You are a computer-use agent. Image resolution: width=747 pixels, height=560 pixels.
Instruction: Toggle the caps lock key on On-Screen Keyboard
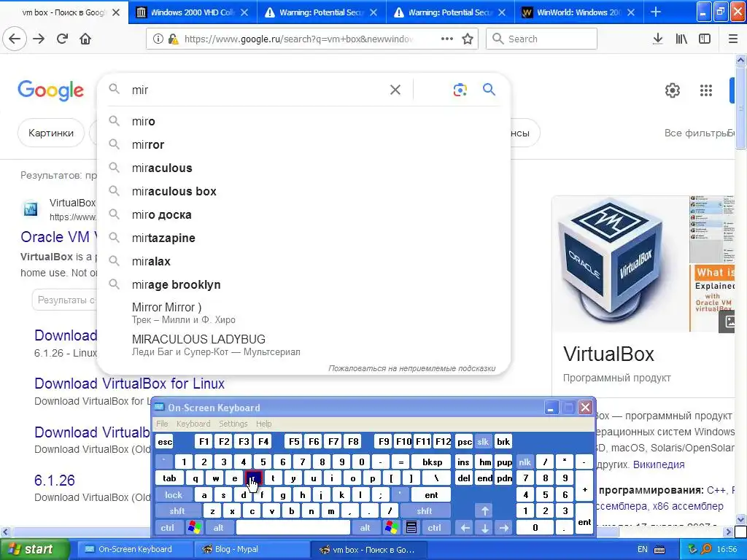click(174, 495)
